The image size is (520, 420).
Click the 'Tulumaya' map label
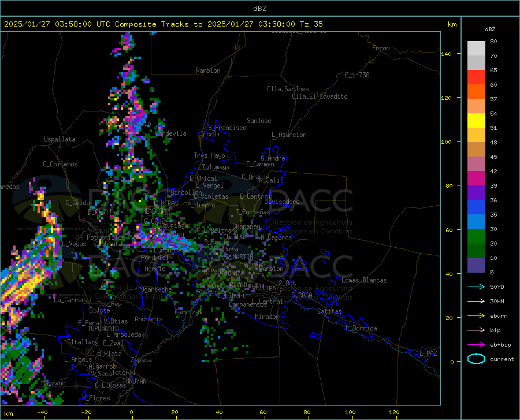(x=216, y=167)
